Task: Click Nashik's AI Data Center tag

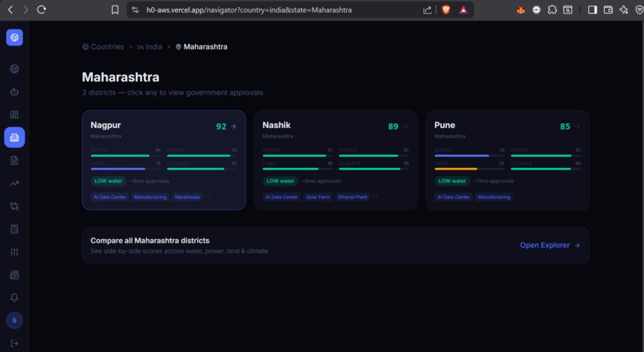Action: [x=281, y=197]
